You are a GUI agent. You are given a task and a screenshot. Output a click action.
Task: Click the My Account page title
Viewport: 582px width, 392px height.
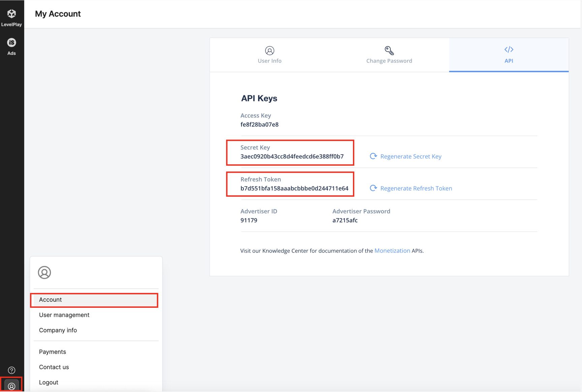click(x=58, y=14)
